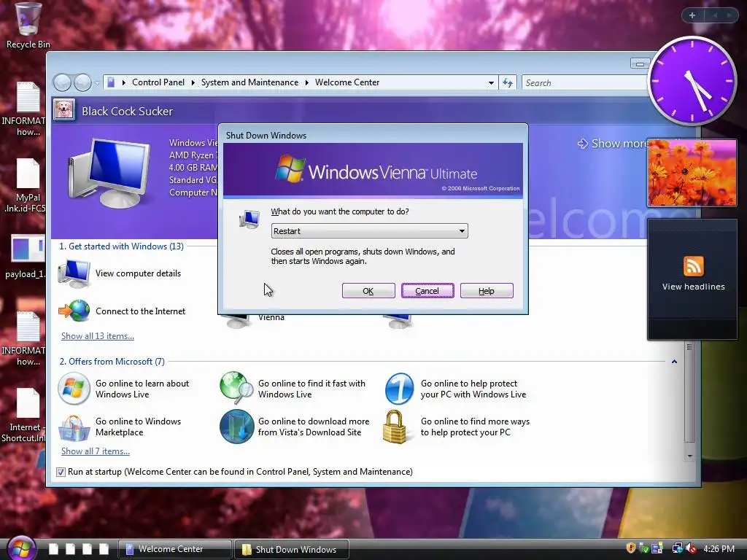Toggle the Run at startup checkbox
This screenshot has height=560, width=747.
click(61, 472)
